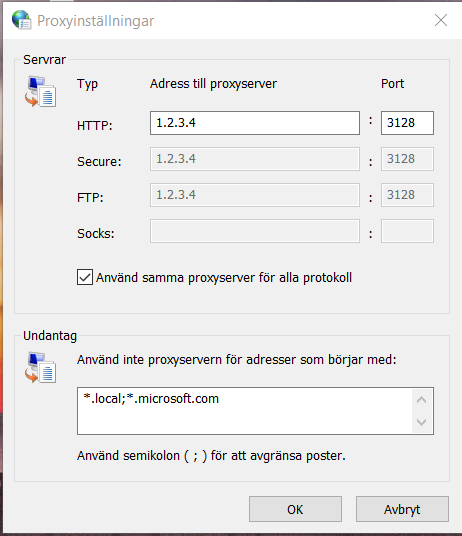Click the exceptions text box with *.local

245,411
